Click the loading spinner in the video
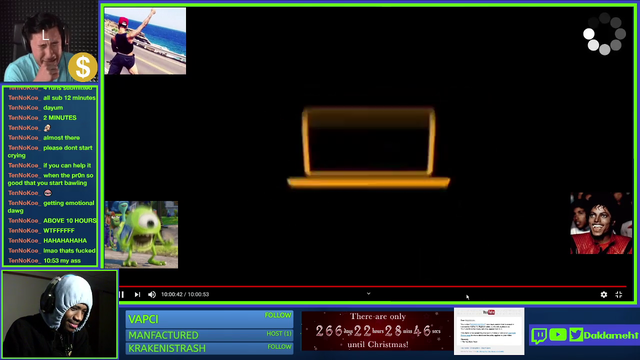The image size is (640, 360). click(x=604, y=34)
